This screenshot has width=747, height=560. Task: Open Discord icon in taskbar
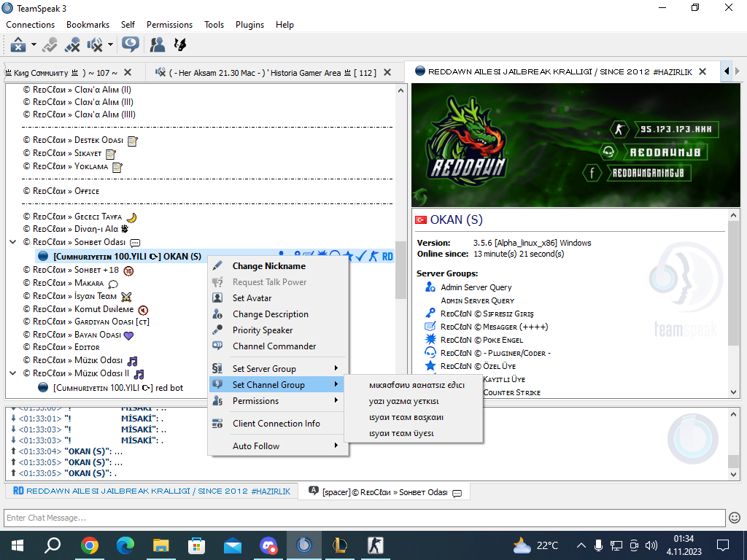click(x=268, y=545)
